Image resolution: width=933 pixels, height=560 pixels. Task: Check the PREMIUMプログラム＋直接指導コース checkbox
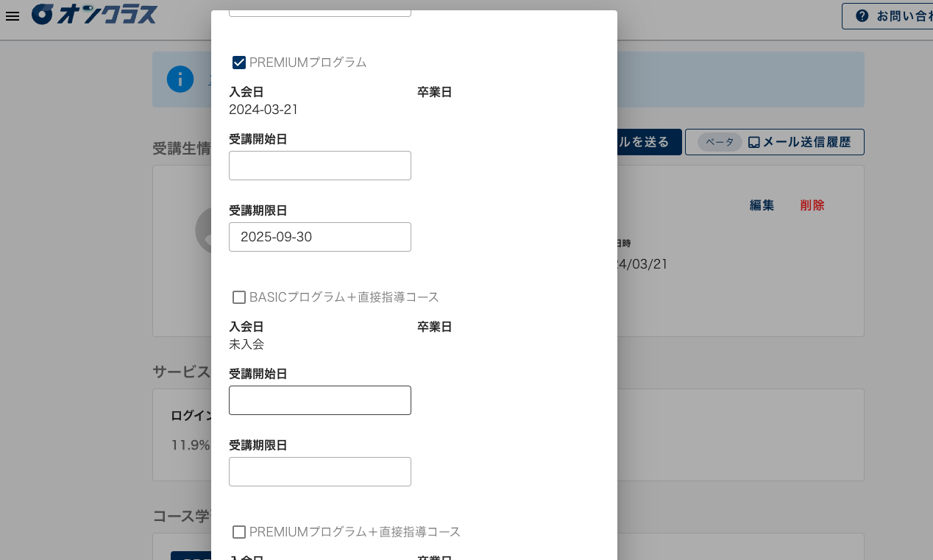(x=238, y=532)
